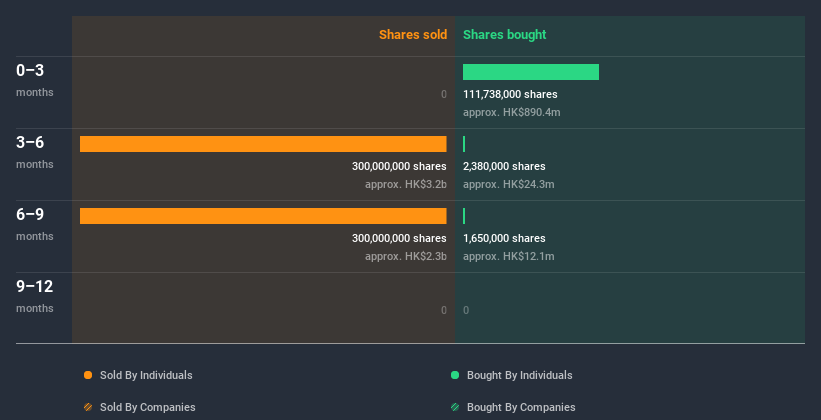Click the 3–6 months row label
The height and width of the screenshot is (420, 821).
pyautogui.click(x=35, y=152)
